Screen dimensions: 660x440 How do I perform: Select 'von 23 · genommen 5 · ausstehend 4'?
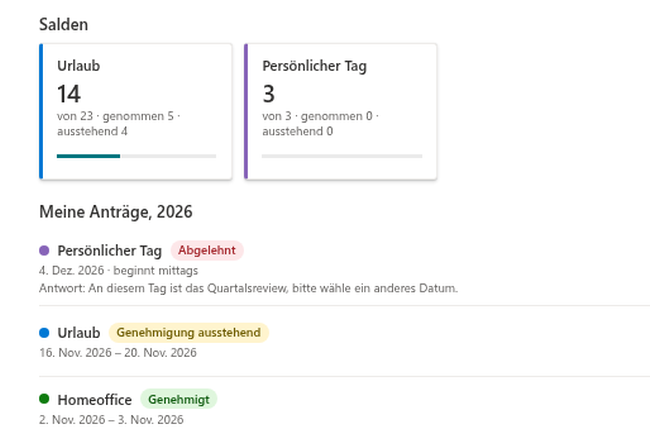point(119,124)
